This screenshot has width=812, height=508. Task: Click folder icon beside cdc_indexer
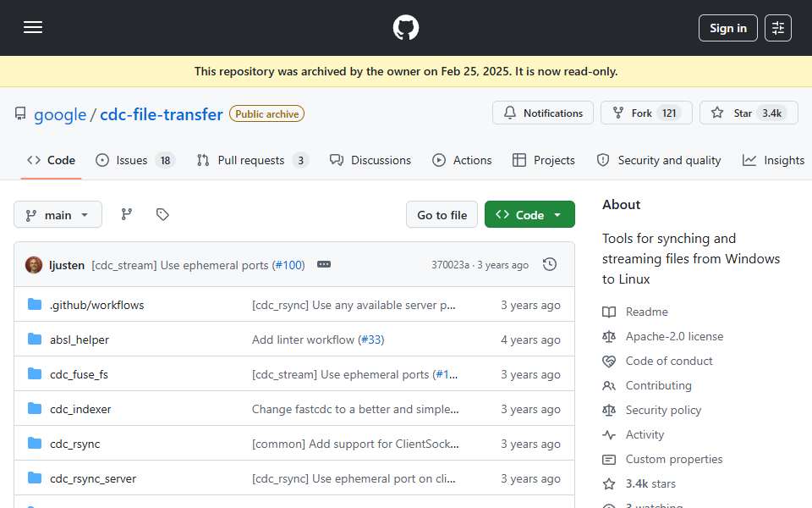[34, 408]
